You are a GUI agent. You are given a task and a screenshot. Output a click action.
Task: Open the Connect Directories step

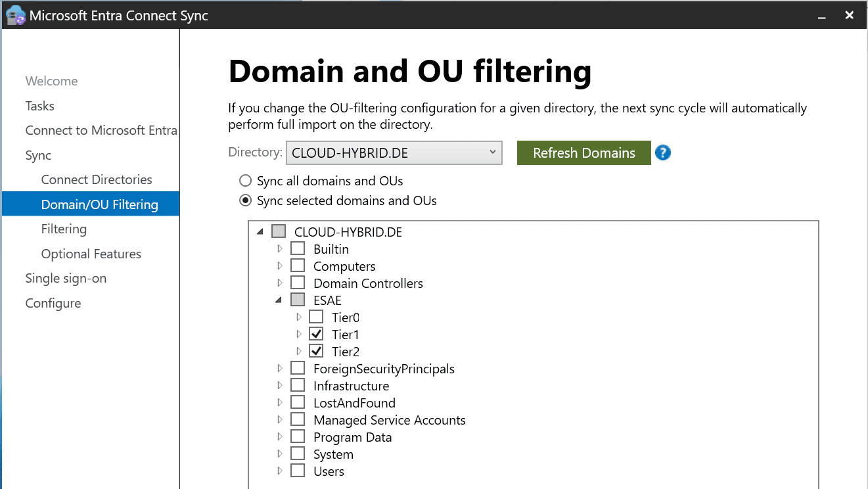97,179
